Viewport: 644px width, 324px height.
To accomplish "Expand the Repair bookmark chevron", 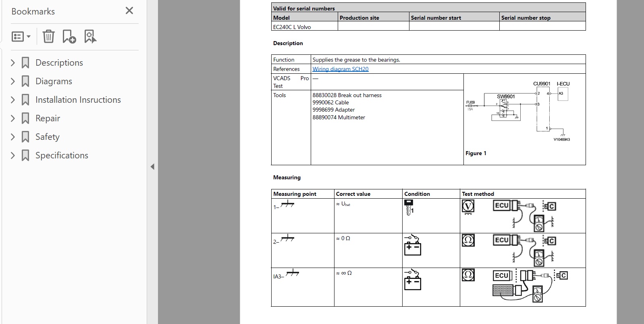I will 12,118.
